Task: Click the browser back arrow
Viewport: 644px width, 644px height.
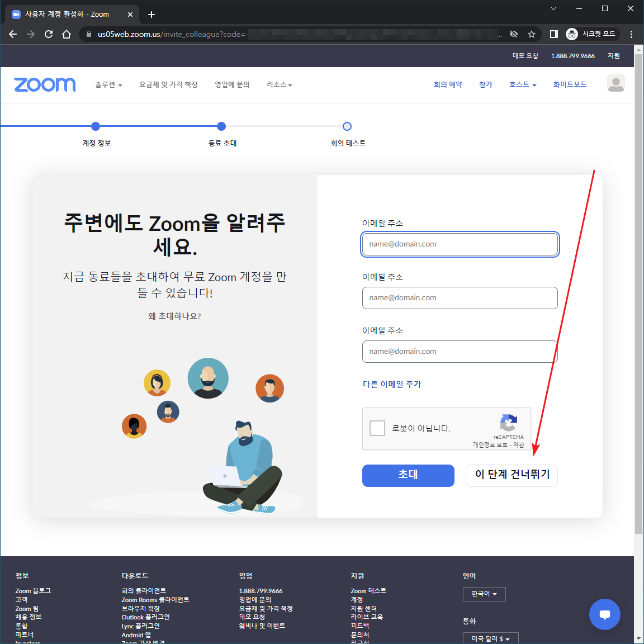Action: (x=13, y=34)
